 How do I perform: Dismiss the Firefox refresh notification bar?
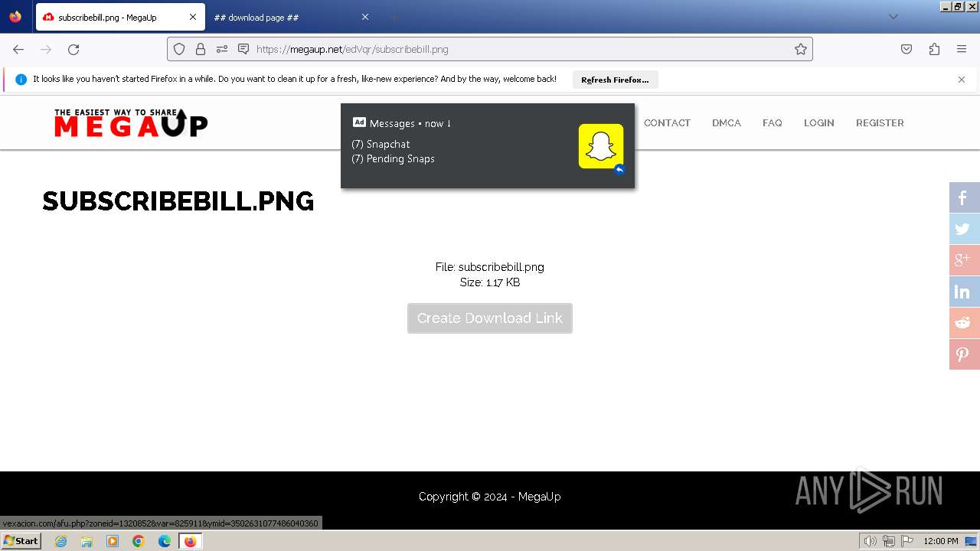962,80
